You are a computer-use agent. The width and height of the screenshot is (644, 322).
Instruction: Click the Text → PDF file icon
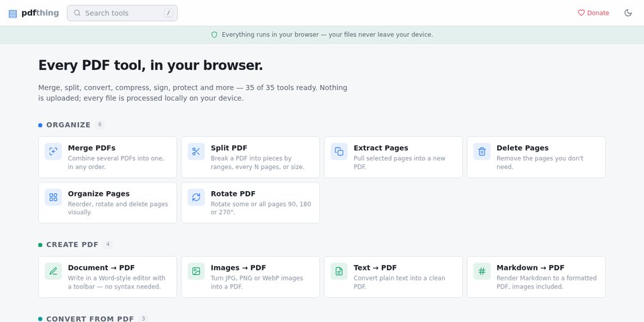tap(339, 272)
